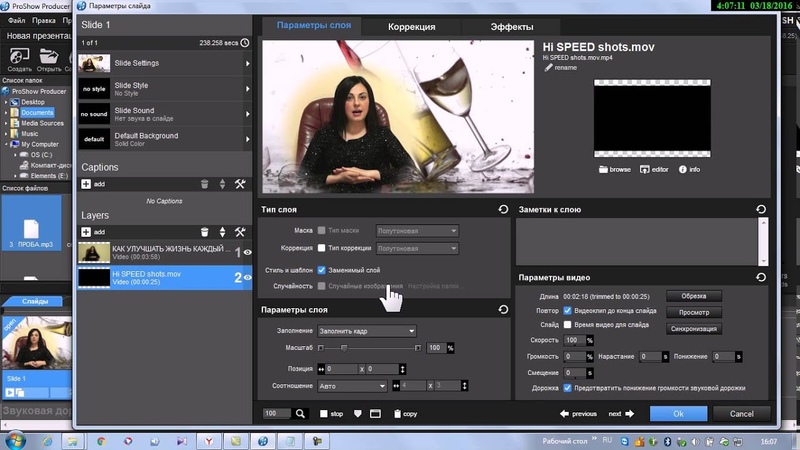Click the Cancel button
This screenshot has width=800, height=450.
click(x=741, y=414)
